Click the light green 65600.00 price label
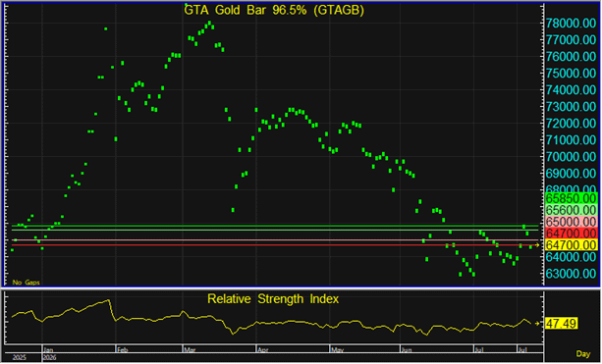The width and height of the screenshot is (602, 364). (571, 210)
